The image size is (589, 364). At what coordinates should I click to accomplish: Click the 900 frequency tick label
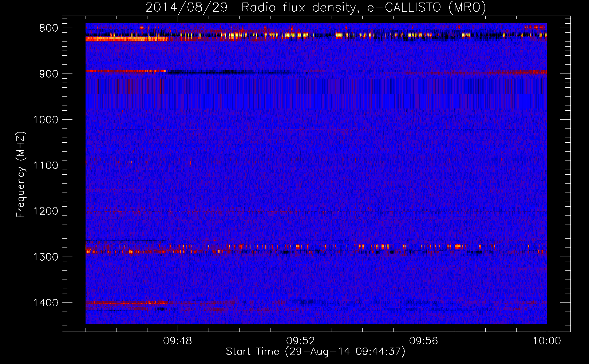(x=49, y=74)
